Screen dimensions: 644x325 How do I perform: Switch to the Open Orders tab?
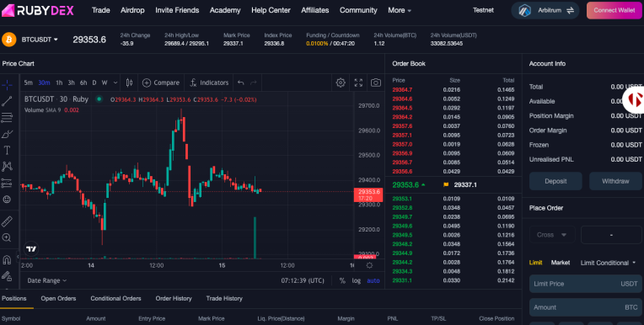[58, 298]
